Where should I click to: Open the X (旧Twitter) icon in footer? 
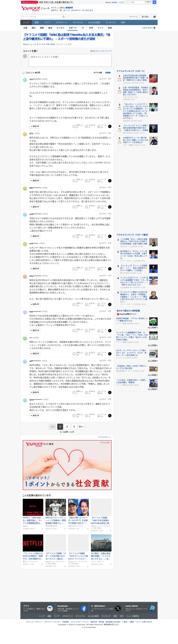tap(118, 609)
